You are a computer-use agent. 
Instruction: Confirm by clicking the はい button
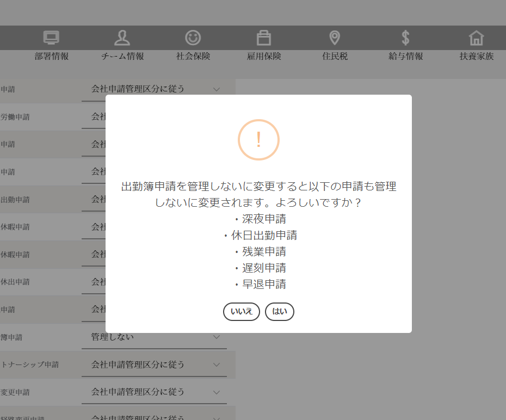click(x=279, y=312)
